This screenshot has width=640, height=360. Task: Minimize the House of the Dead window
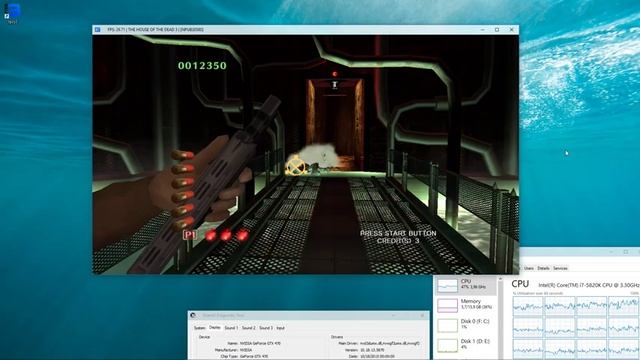click(482, 29)
